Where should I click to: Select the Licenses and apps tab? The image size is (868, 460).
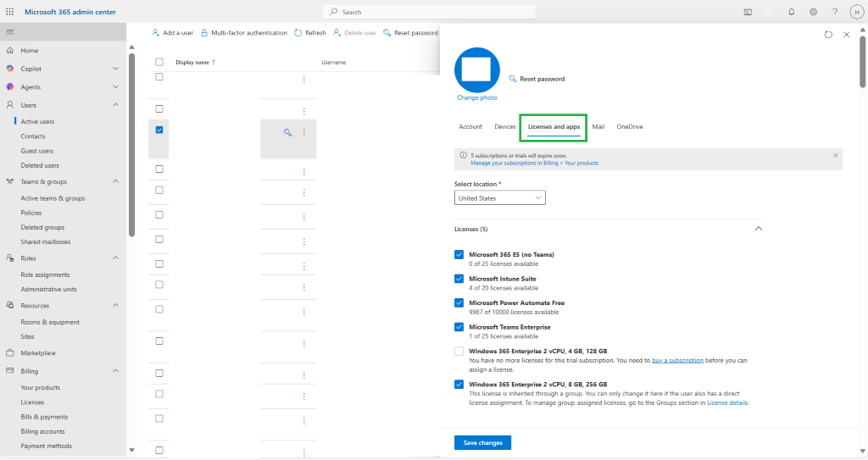(x=554, y=127)
